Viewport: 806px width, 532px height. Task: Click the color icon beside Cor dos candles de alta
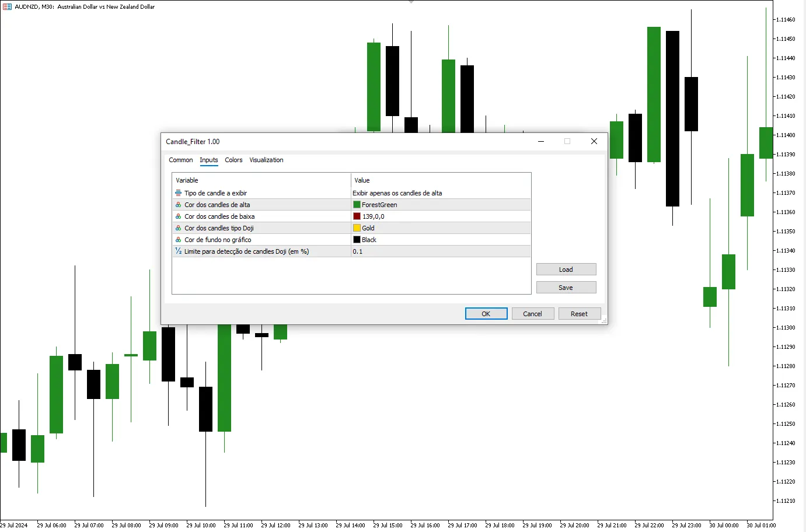[x=179, y=205]
